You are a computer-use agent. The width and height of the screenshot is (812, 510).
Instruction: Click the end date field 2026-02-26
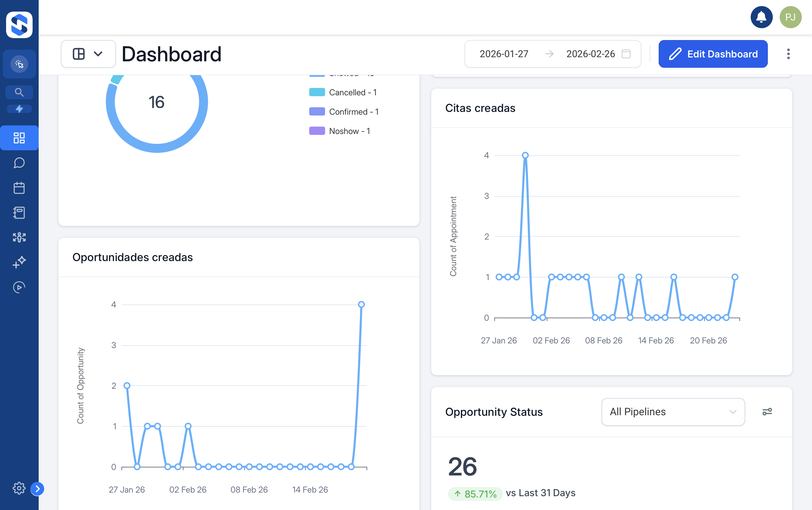pyautogui.click(x=590, y=54)
